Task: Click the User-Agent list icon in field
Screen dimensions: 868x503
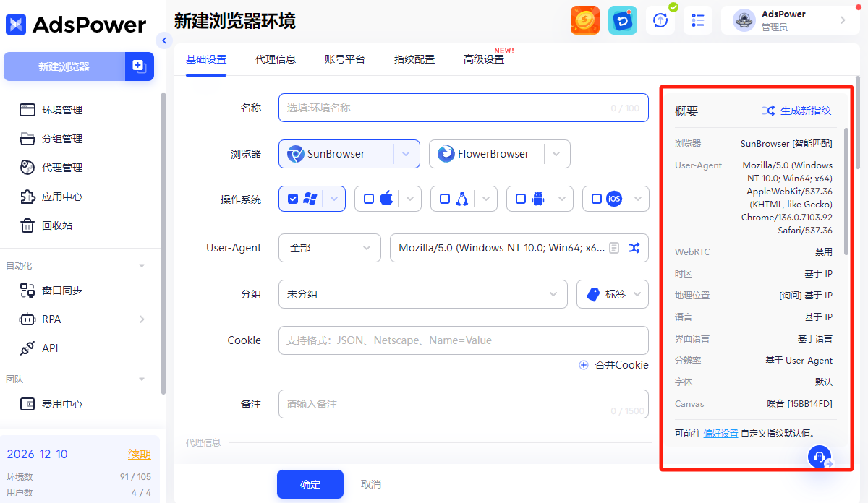Action: click(x=614, y=248)
